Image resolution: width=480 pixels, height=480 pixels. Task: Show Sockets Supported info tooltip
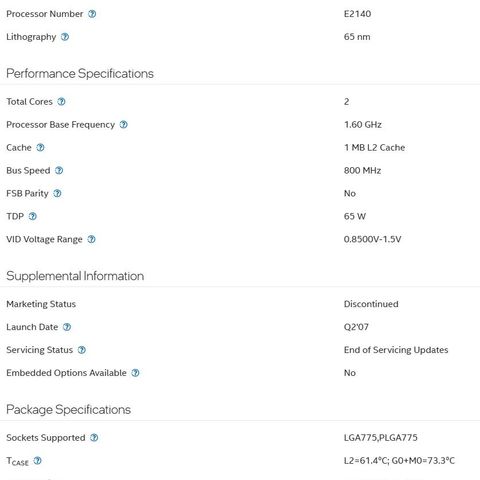pyautogui.click(x=94, y=437)
